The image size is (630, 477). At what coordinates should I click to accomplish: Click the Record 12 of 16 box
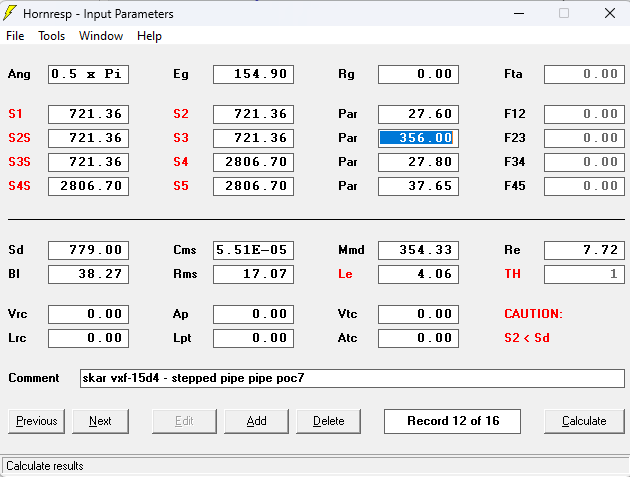click(x=452, y=421)
